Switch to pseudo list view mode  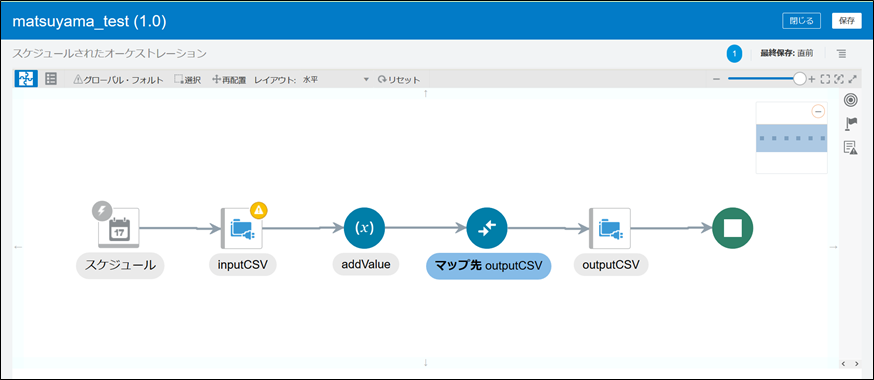[51, 79]
